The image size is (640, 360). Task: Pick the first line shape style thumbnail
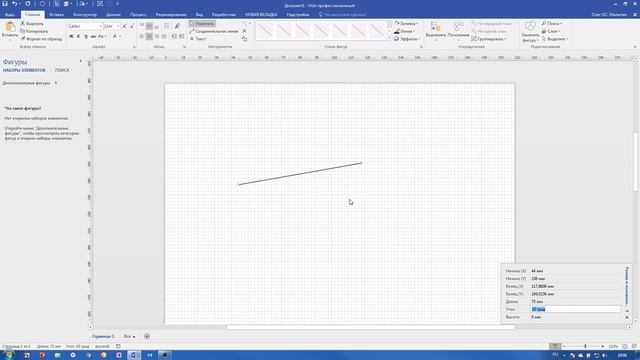[265, 31]
